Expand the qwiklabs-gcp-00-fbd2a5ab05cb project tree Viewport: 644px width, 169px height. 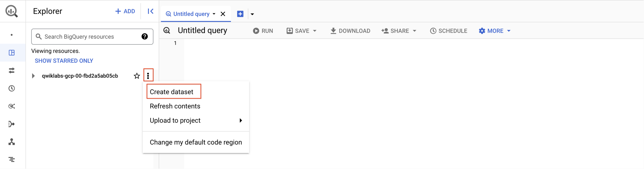[x=33, y=76]
